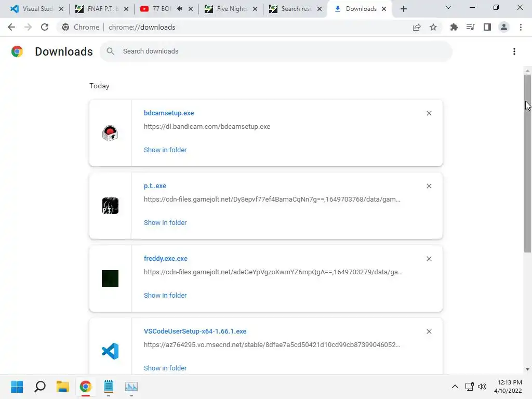This screenshot has width=532, height=399.
Task: Click the browser forward arrow
Action: 28,27
